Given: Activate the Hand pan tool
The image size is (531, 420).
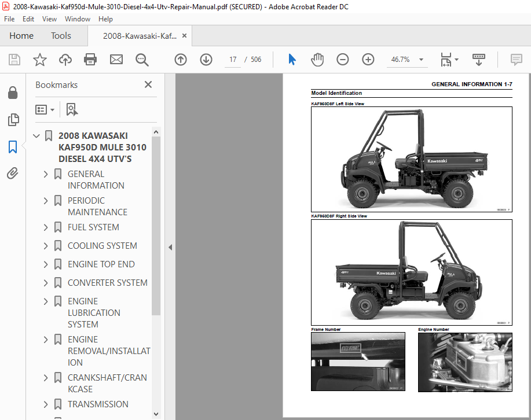Looking at the screenshot, I should coord(317,60).
